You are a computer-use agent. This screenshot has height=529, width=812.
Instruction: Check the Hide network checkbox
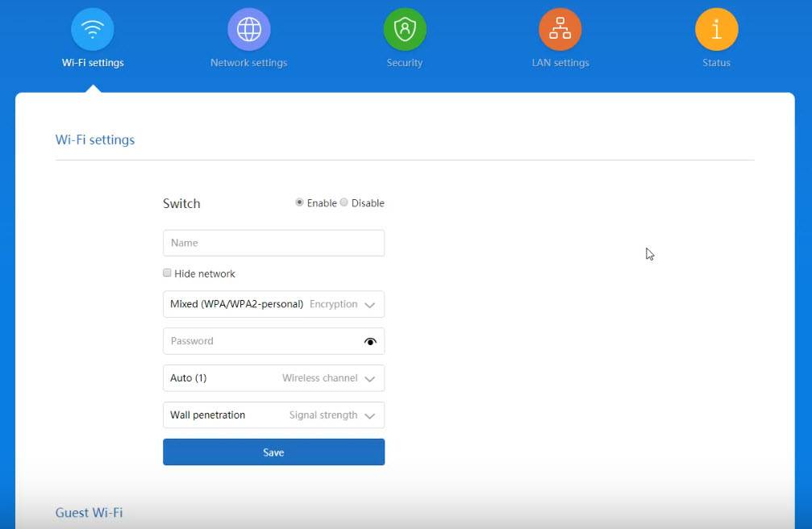(167, 273)
